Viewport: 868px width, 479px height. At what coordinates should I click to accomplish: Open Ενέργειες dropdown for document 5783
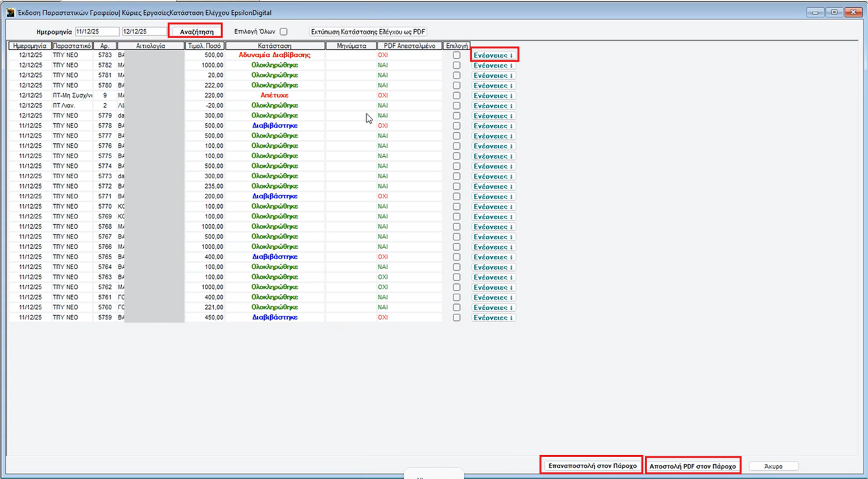click(x=494, y=56)
